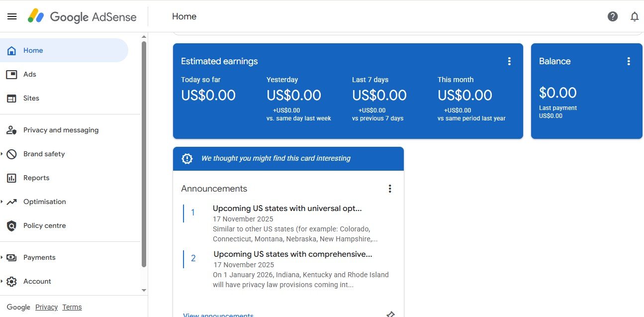Open Announcements card more options

(390, 189)
